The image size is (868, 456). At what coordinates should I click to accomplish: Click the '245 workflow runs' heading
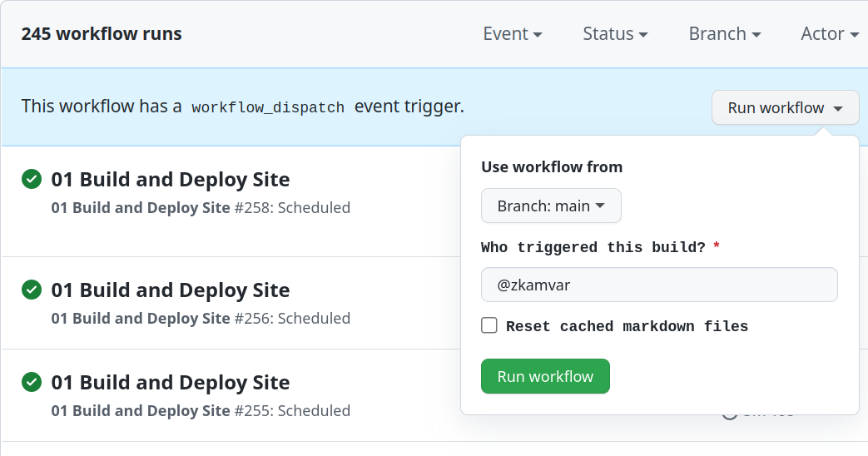[x=102, y=34]
